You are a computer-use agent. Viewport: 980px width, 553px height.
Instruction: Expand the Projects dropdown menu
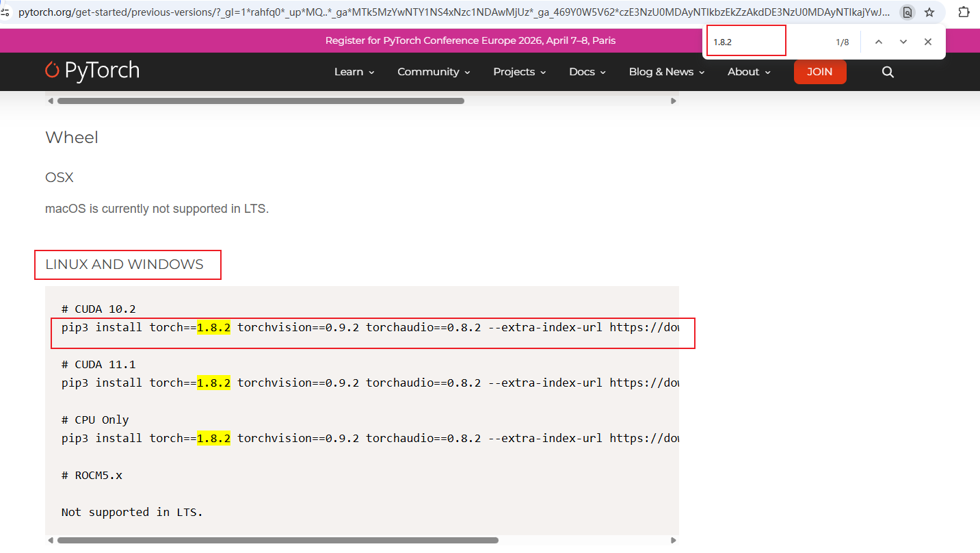[519, 72]
